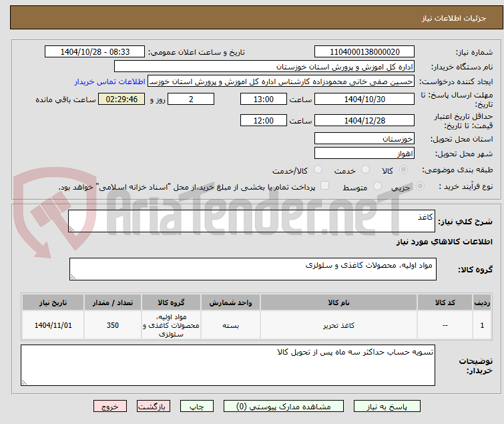Click the پاسخ به نیاز button

point(387,406)
